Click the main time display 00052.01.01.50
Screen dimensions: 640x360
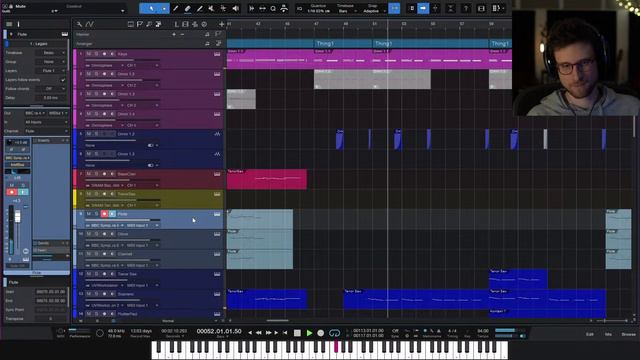(x=219, y=331)
